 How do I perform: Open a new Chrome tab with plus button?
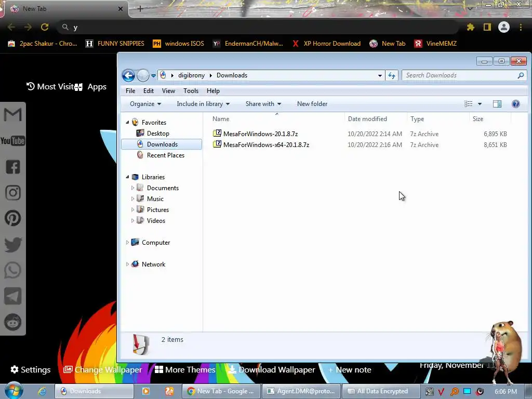[x=140, y=9]
